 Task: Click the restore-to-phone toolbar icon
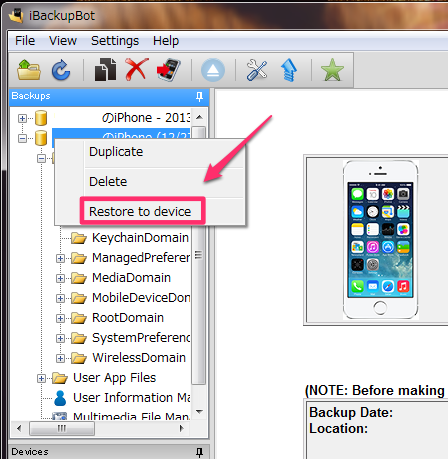(x=169, y=70)
